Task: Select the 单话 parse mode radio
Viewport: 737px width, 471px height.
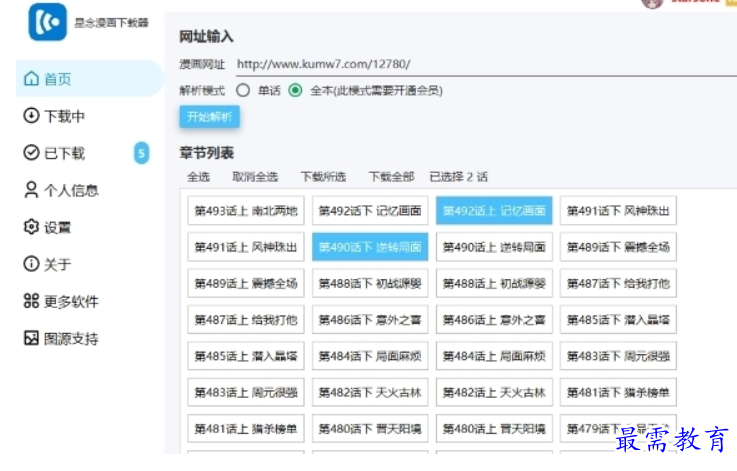Action: point(243,90)
